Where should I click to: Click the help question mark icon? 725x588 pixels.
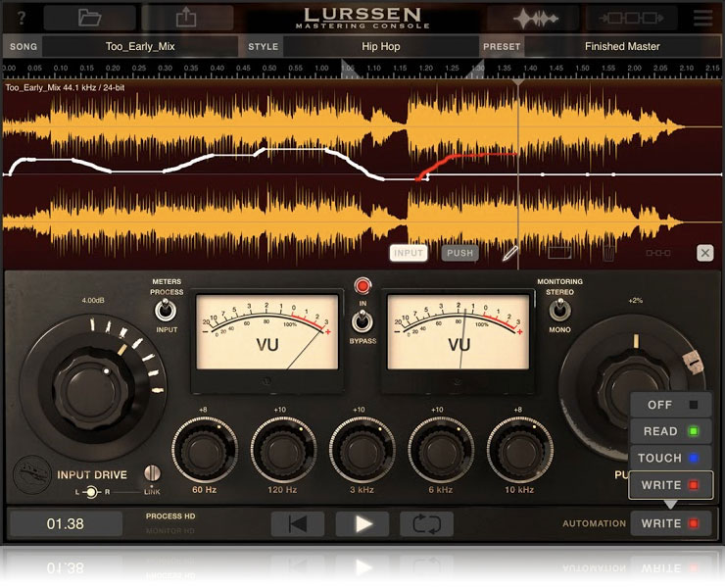pos(22,18)
